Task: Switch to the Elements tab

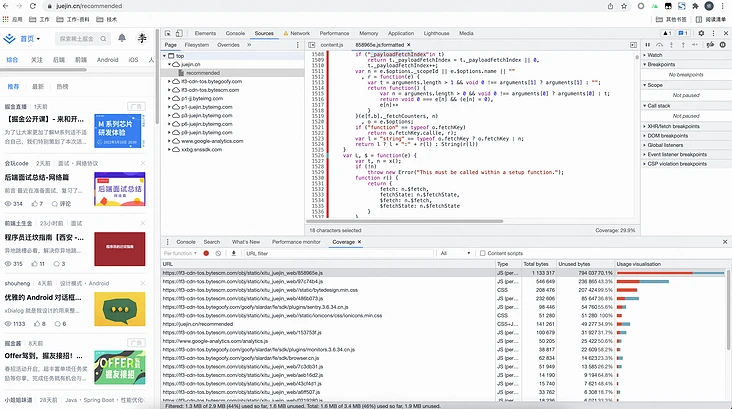Action: 205,33
